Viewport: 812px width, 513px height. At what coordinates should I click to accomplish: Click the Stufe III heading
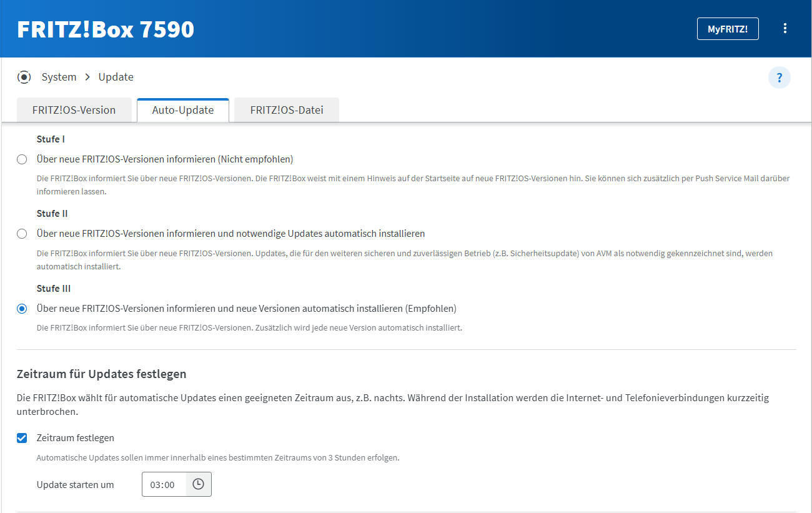click(54, 289)
